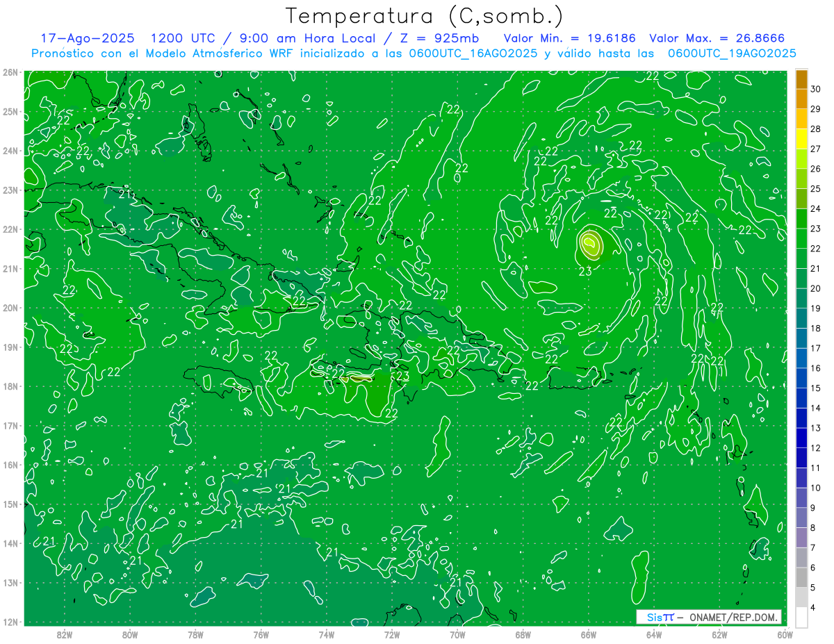Click the number 24 on the color scale
This screenshot has height=644, width=834.
pyautogui.click(x=816, y=208)
